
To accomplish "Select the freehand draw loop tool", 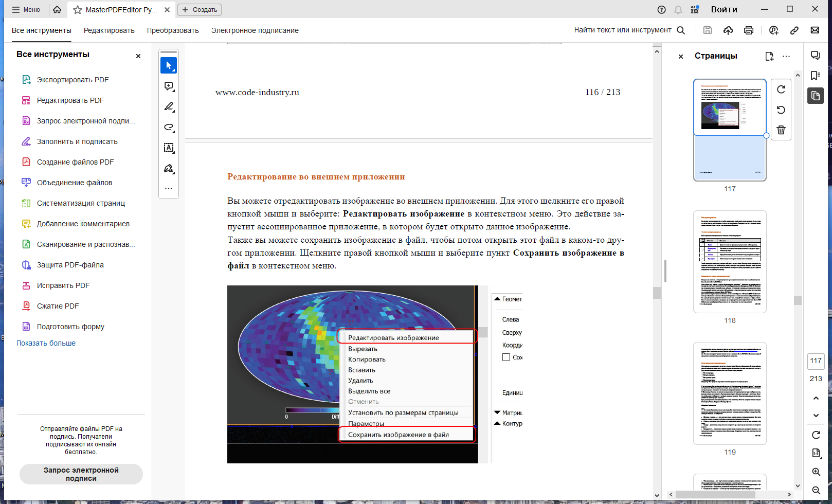I will (x=169, y=127).
